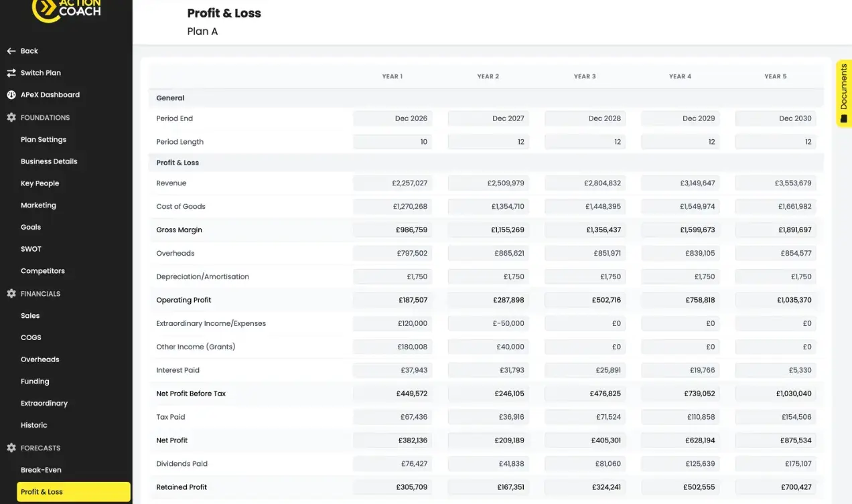This screenshot has width=852, height=504.
Task: Open Overheads in the sidebar
Action: pos(40,359)
